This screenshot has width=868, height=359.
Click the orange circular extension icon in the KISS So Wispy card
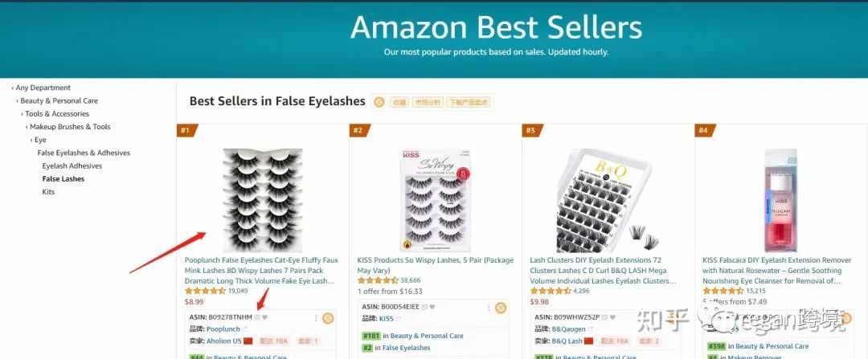pyautogui.click(x=501, y=308)
